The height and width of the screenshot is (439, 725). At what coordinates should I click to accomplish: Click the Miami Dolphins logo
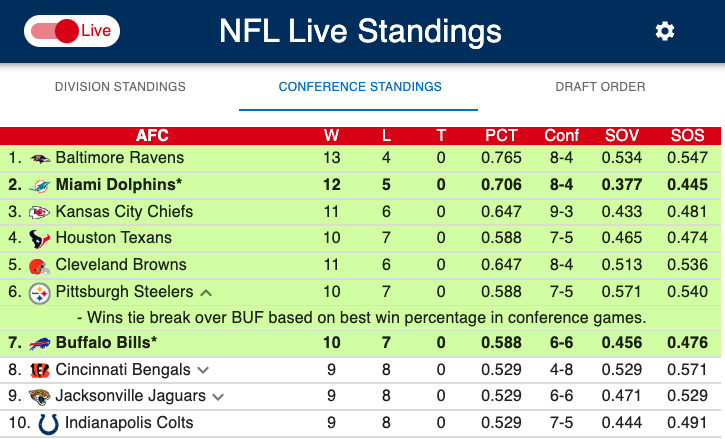[39, 185]
